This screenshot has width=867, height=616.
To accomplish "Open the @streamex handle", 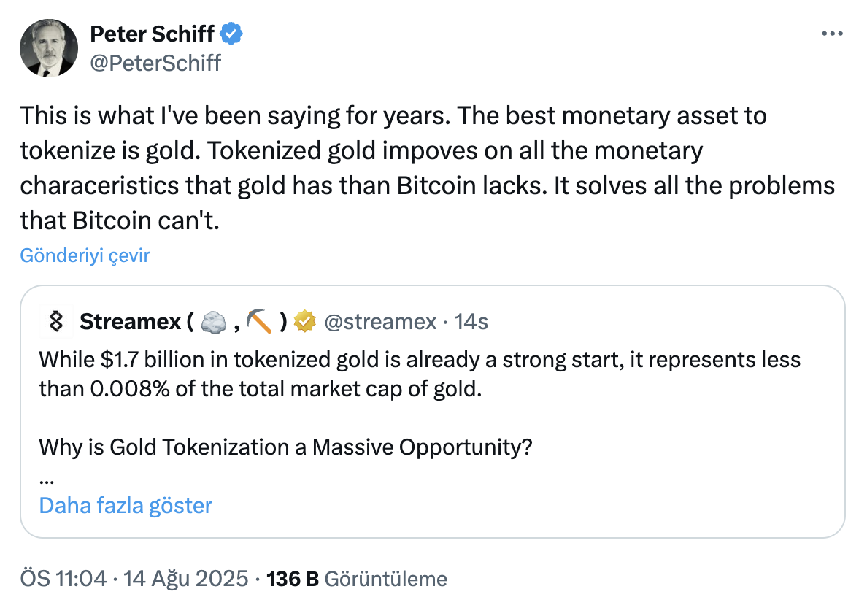I will tap(380, 322).
